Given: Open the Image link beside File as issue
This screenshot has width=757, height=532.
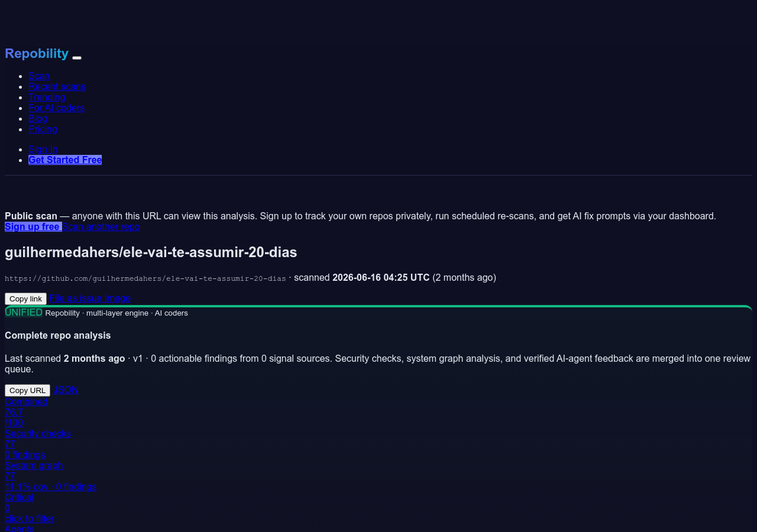Looking at the screenshot, I should (x=118, y=298).
